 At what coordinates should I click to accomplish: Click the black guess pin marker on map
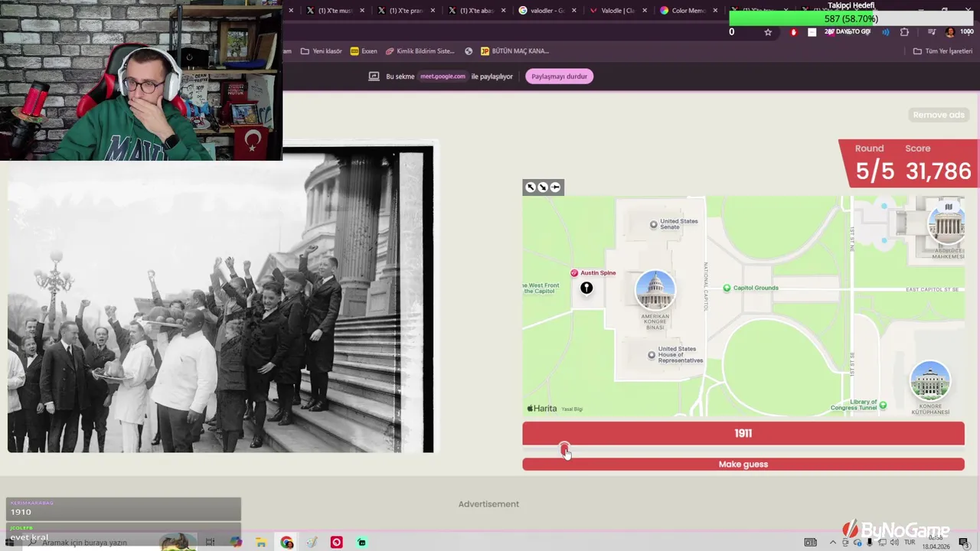(586, 288)
